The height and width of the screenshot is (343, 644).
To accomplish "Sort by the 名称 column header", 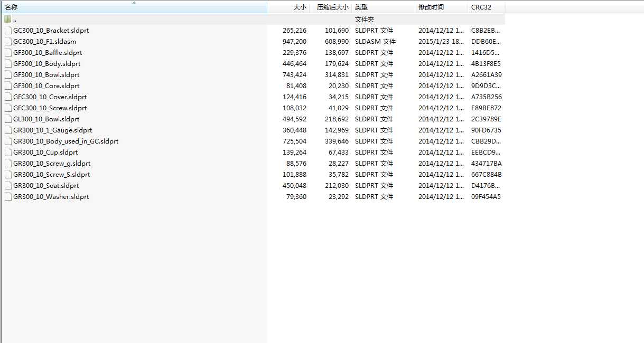I will tap(134, 7).
